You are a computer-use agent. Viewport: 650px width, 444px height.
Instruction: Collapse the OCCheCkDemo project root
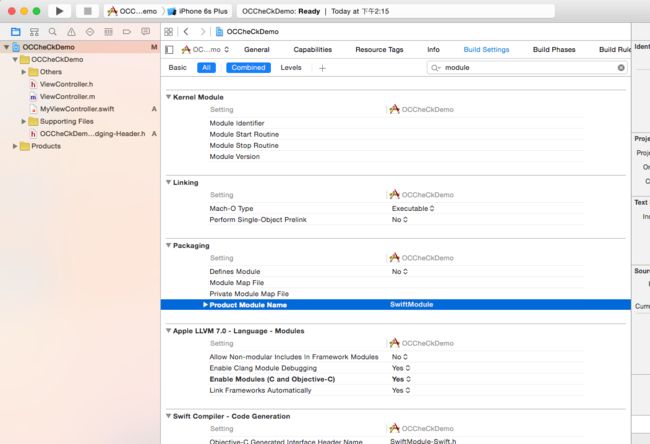pyautogui.click(x=6, y=47)
